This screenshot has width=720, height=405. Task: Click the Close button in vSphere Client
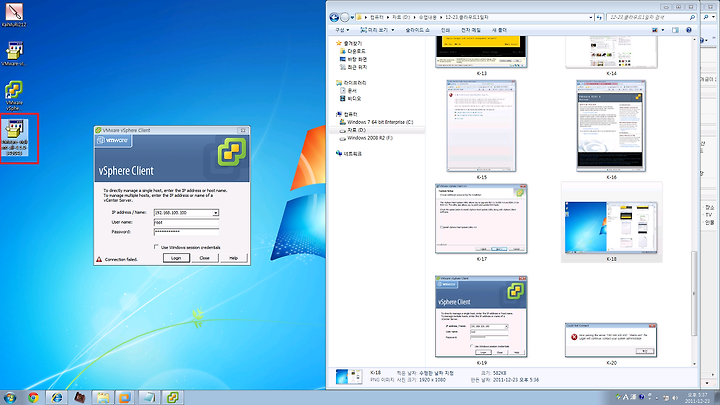tap(204, 258)
